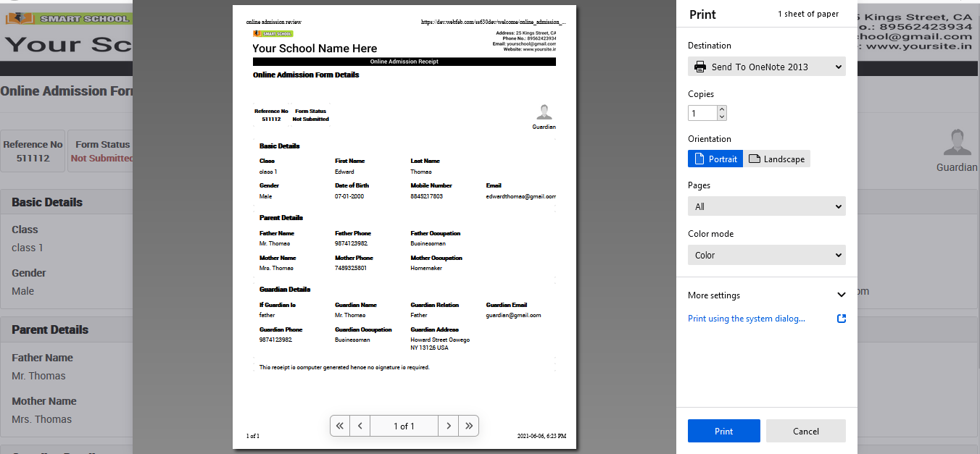Open Print using the system dialog link
The image size is (980, 454).
[x=746, y=319]
